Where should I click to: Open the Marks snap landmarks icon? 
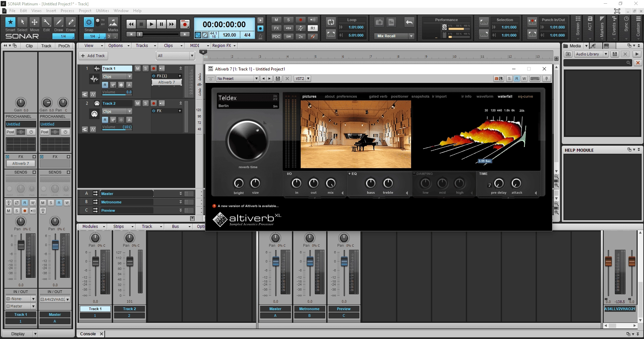(x=113, y=22)
